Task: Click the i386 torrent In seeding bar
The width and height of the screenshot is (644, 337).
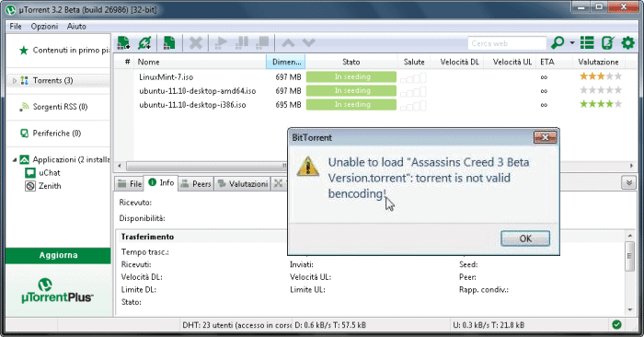Action: tap(351, 105)
